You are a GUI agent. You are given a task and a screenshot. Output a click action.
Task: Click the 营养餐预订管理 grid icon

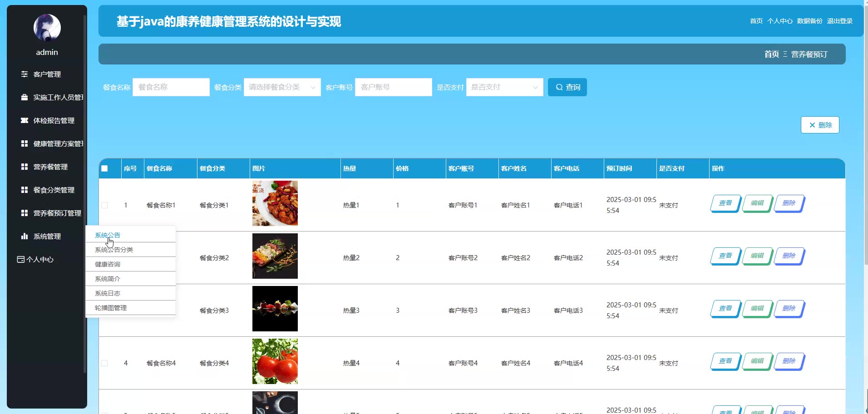pyautogui.click(x=25, y=213)
